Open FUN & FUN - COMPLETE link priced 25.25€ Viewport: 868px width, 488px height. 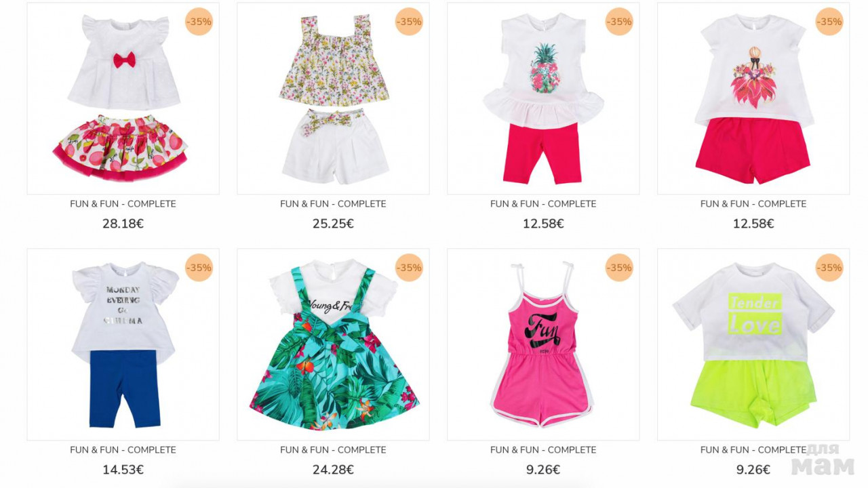[x=333, y=204]
